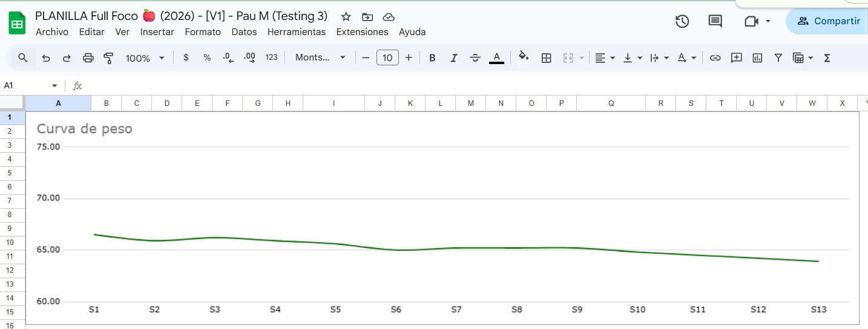Viewport: 868px width, 329px height.
Task: Click the borders icon
Action: 546,58
